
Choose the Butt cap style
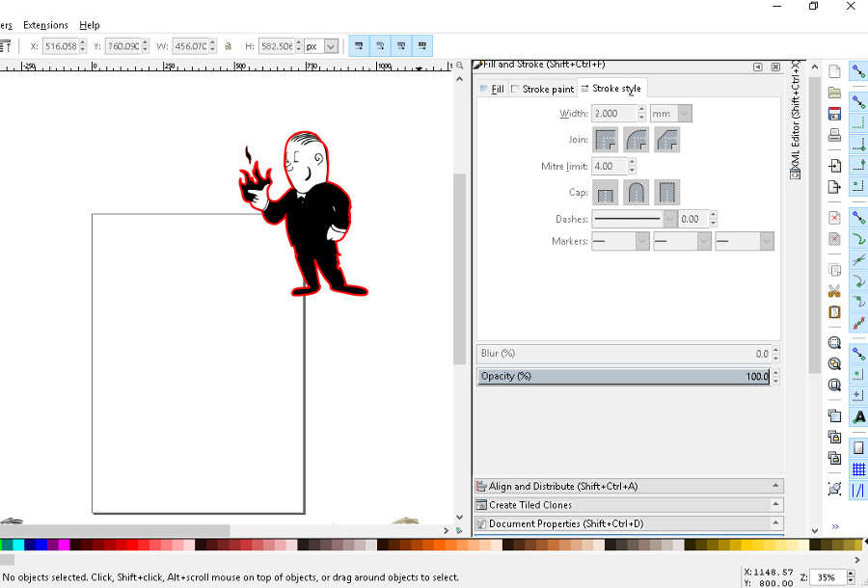606,193
